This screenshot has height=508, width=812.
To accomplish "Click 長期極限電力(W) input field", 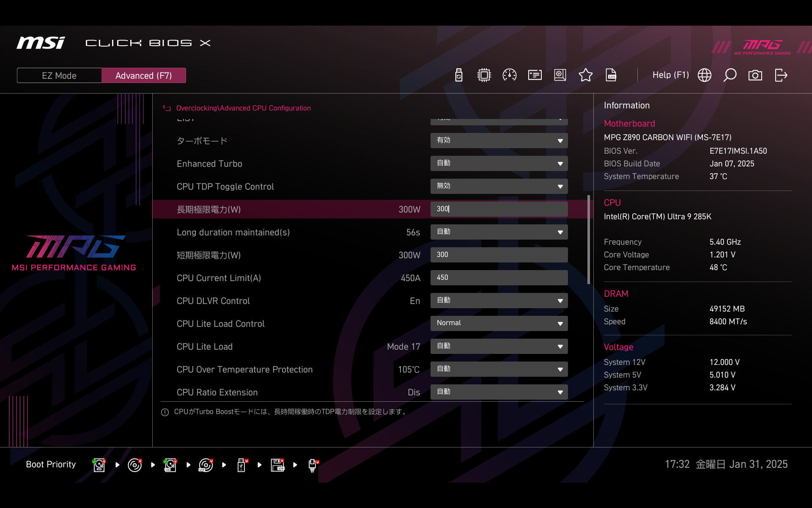I will 499,209.
